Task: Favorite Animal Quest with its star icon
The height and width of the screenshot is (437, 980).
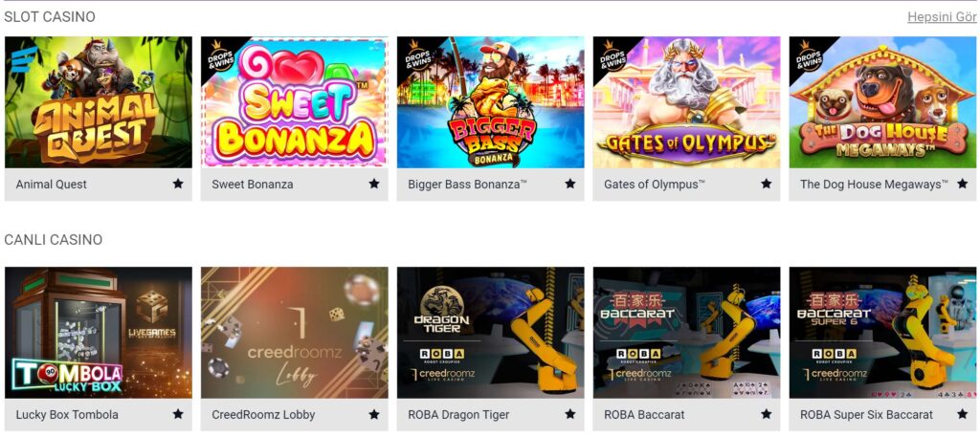Action: point(178,185)
